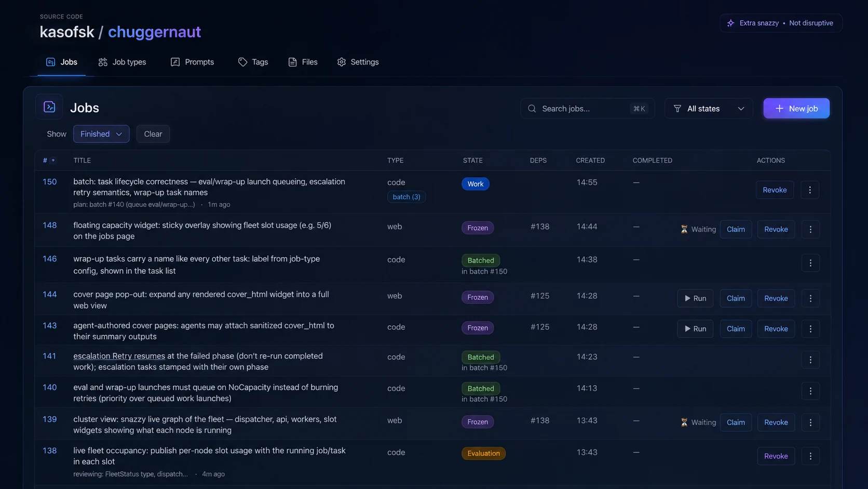Click the Jobs panel terminal icon
This screenshot has width=868, height=489.
click(49, 107)
